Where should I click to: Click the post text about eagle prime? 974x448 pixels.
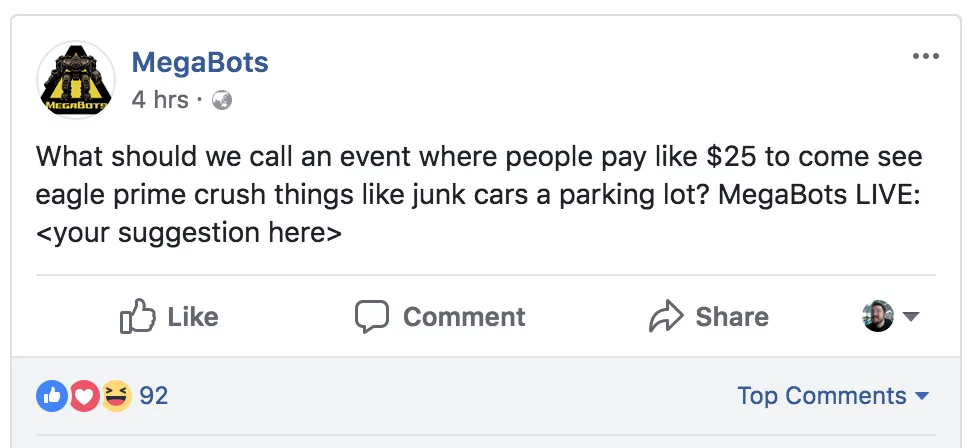478,195
